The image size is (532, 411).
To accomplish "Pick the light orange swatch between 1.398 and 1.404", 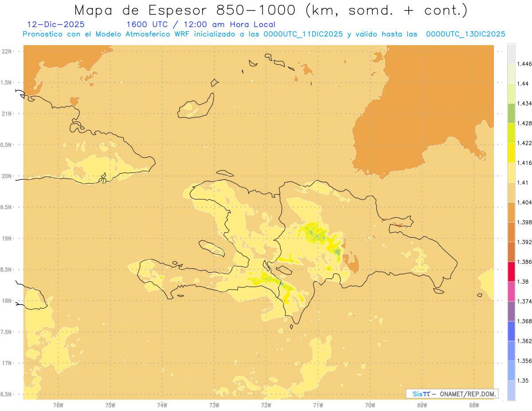I will [511, 212].
